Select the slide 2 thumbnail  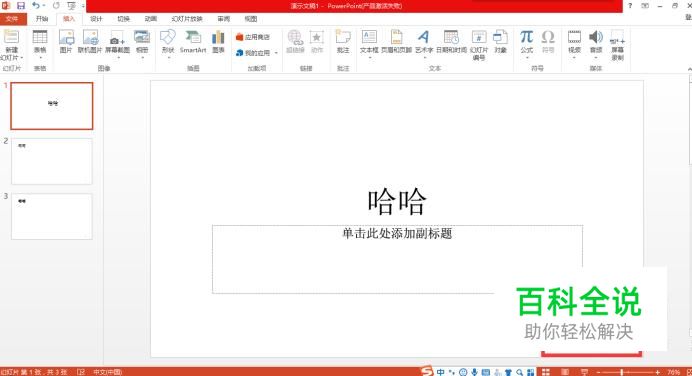(52, 161)
